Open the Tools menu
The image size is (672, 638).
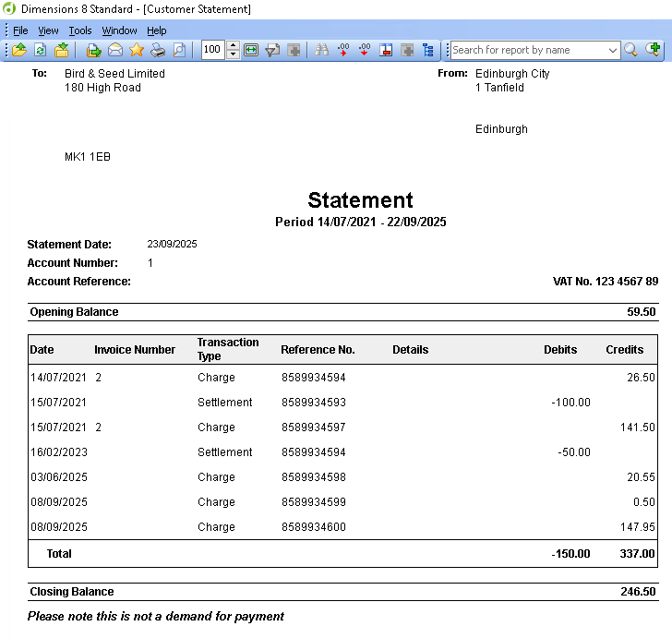[80, 30]
